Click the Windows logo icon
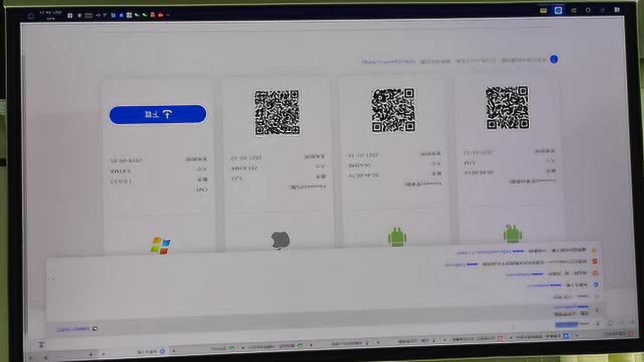This screenshot has width=644, height=362. point(161,245)
